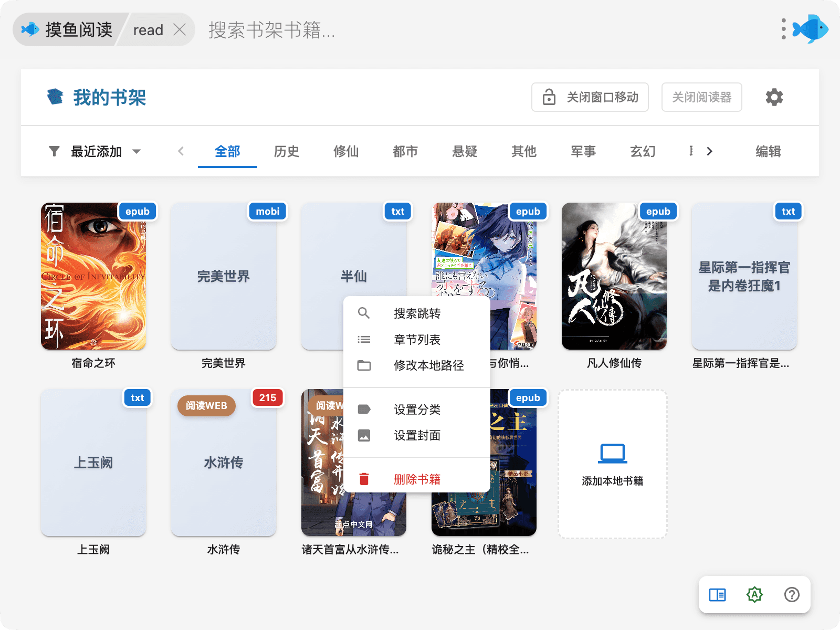Click the green auto-brightness badge icon
The image size is (840, 630).
pos(754,595)
